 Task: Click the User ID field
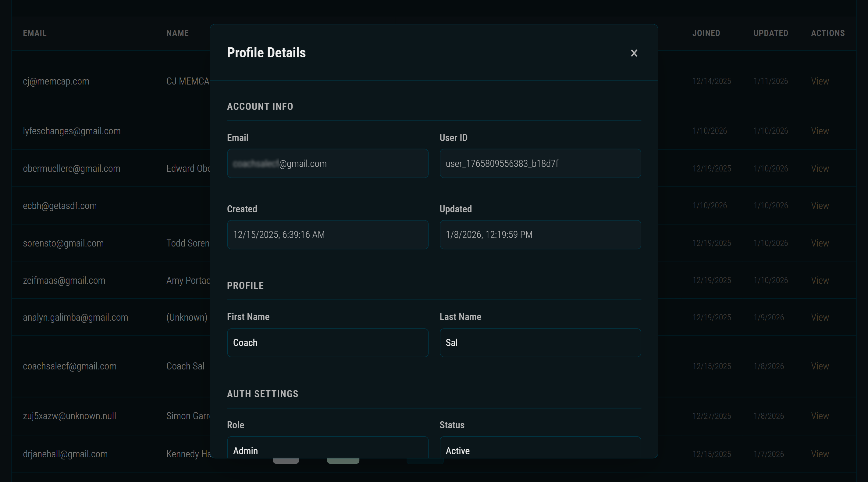(540, 164)
